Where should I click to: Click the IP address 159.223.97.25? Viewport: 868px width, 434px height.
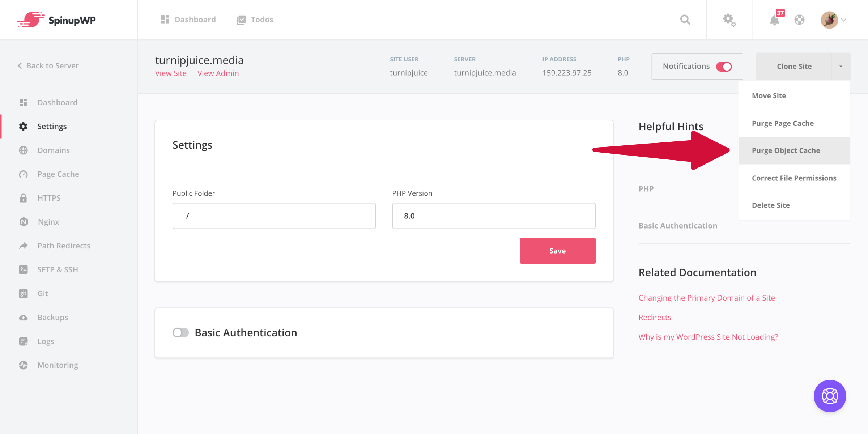567,73
